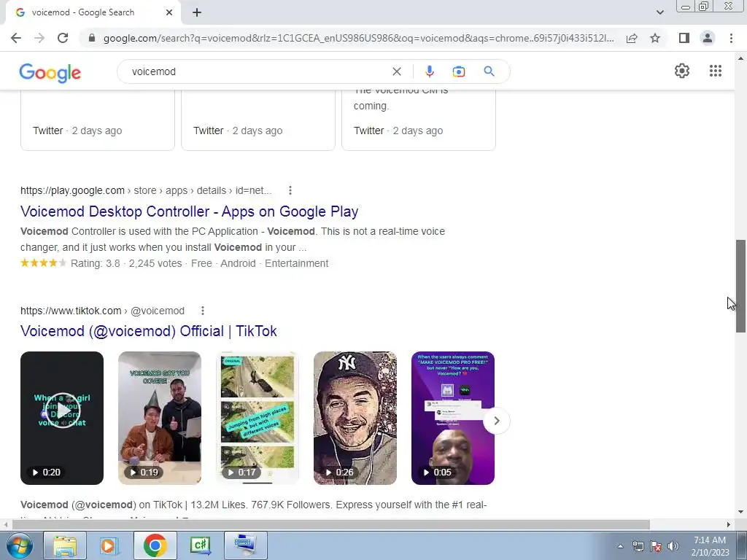Open the Windows Start menu
The image size is (747, 560).
(x=18, y=545)
